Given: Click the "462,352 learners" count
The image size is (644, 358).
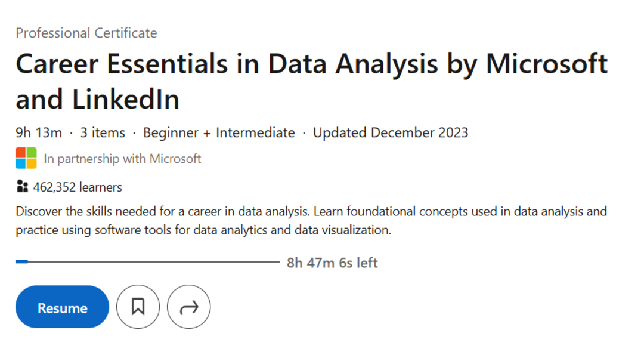Looking at the screenshot, I should tap(78, 187).
